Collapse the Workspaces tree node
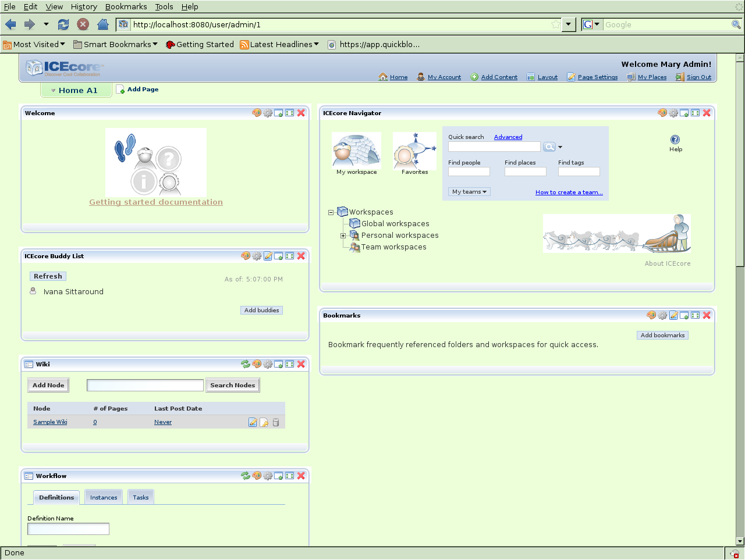This screenshot has width=745, height=560. point(331,212)
